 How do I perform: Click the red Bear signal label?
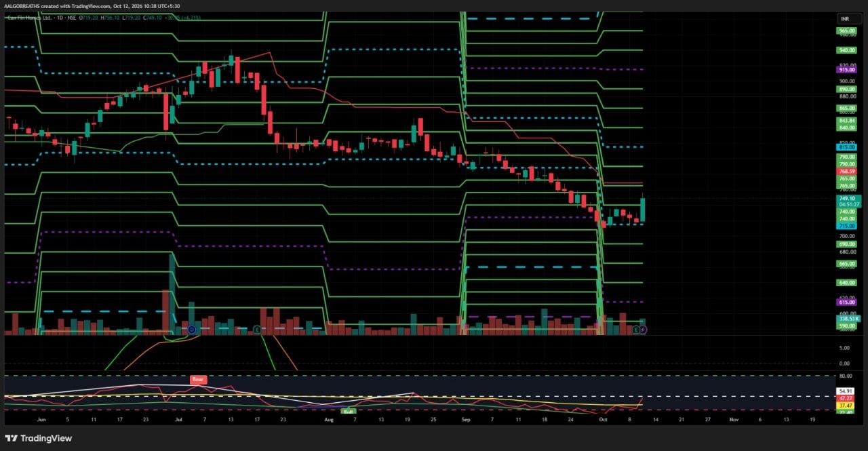[x=198, y=380]
